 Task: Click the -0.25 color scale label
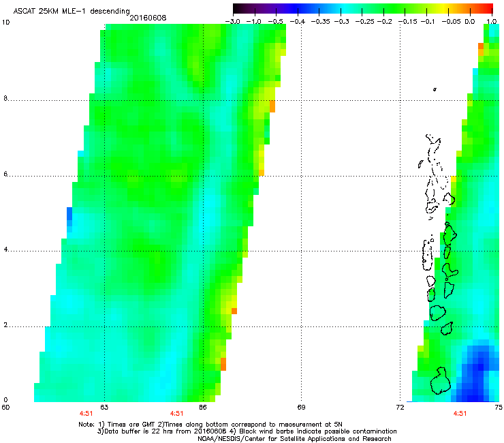pos(364,22)
